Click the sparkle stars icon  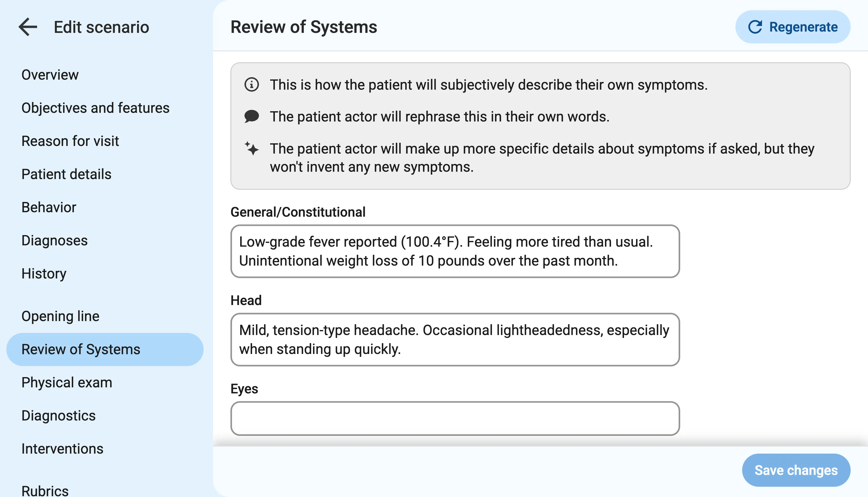(251, 149)
